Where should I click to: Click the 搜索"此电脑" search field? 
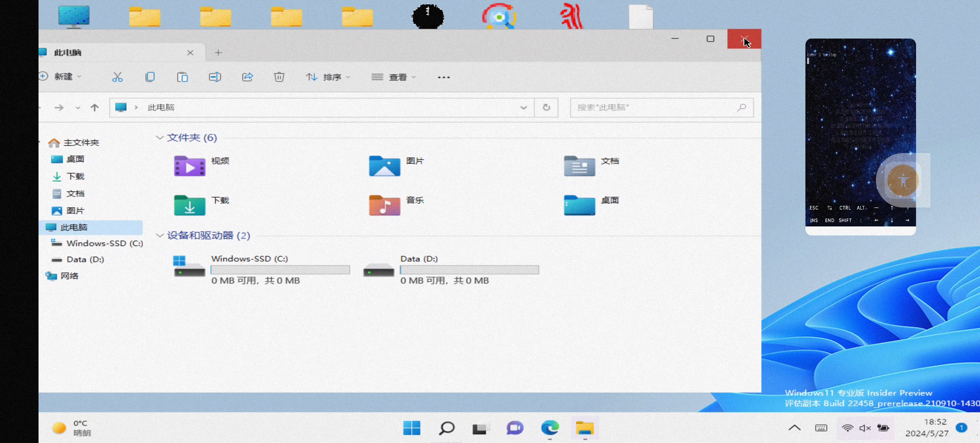coord(662,107)
